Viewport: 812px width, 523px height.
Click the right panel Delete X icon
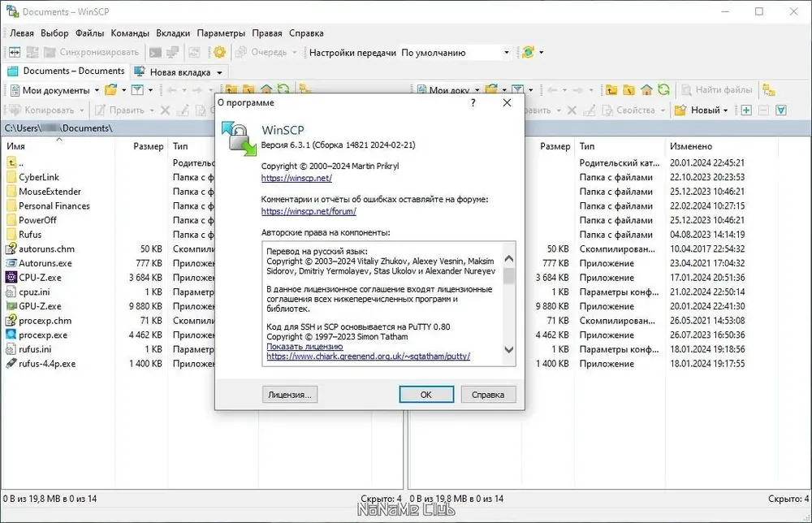coord(572,110)
